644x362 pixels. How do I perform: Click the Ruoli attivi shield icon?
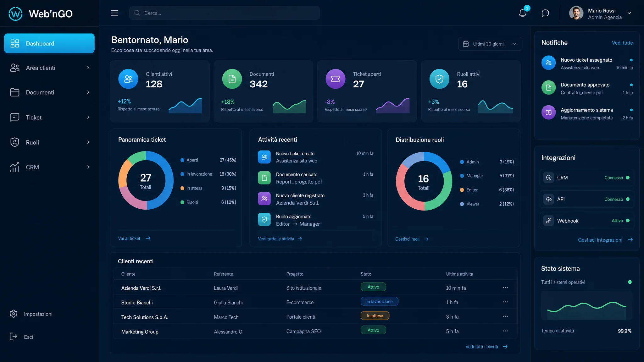click(439, 79)
